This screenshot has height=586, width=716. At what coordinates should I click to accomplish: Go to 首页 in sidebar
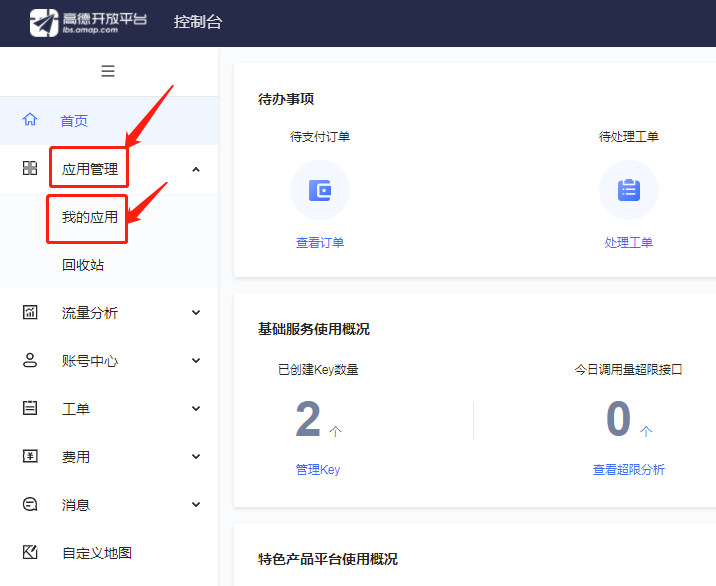[74, 121]
